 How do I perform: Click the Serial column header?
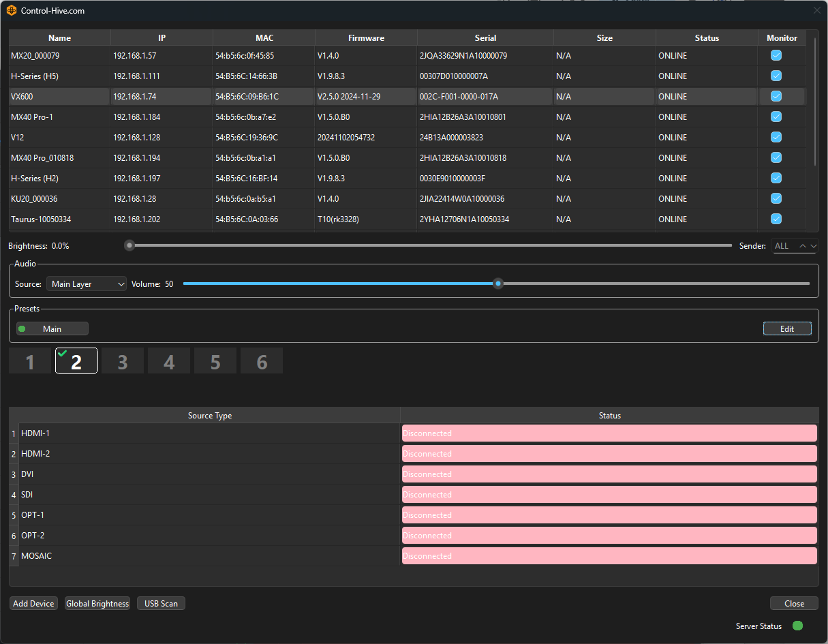486,38
